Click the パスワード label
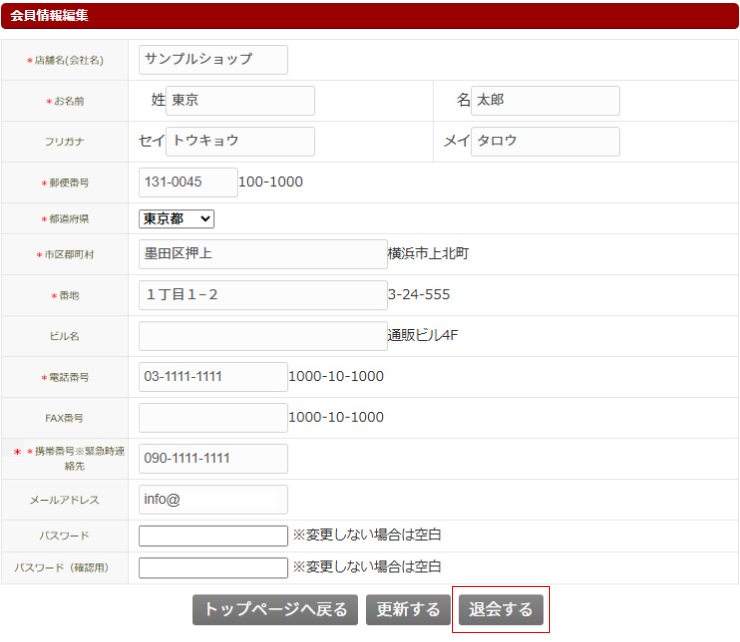 tap(64, 536)
